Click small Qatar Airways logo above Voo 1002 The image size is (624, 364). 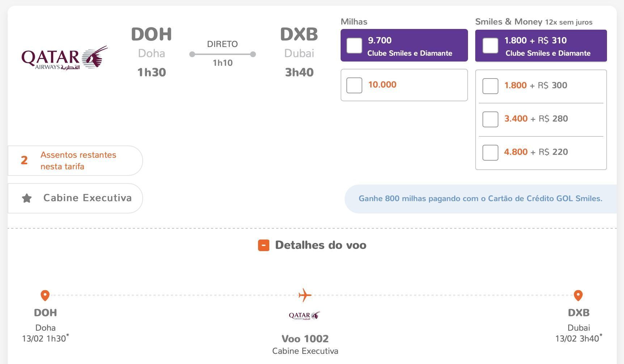pyautogui.click(x=304, y=316)
